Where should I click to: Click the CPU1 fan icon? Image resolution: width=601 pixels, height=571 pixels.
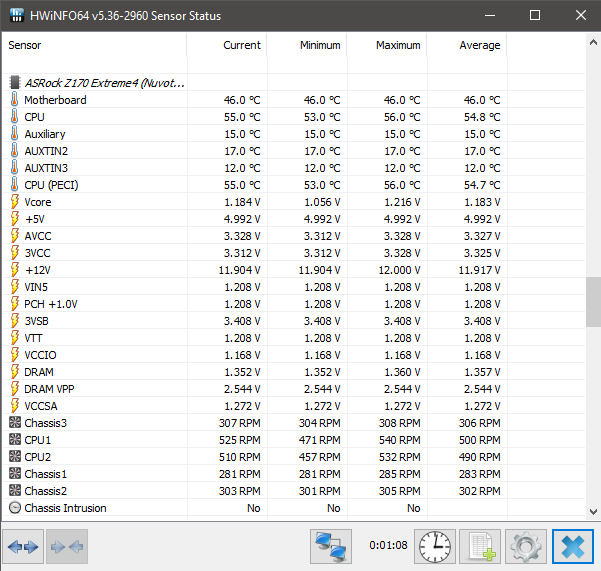(15, 440)
